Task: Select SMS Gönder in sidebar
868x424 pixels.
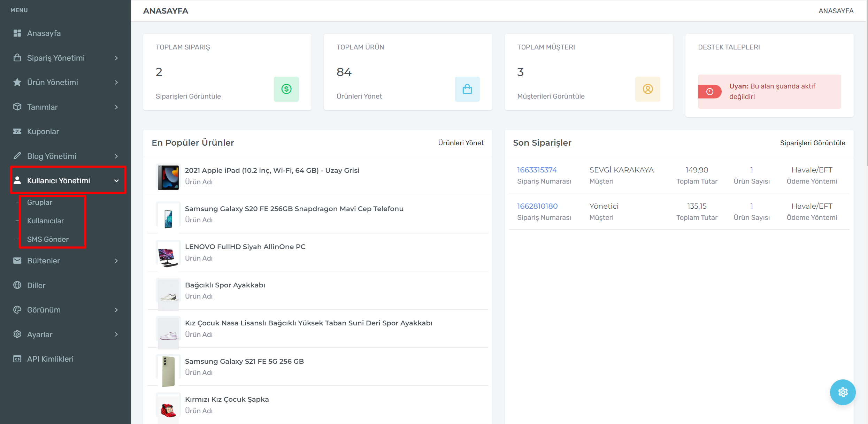Action: pyautogui.click(x=48, y=239)
